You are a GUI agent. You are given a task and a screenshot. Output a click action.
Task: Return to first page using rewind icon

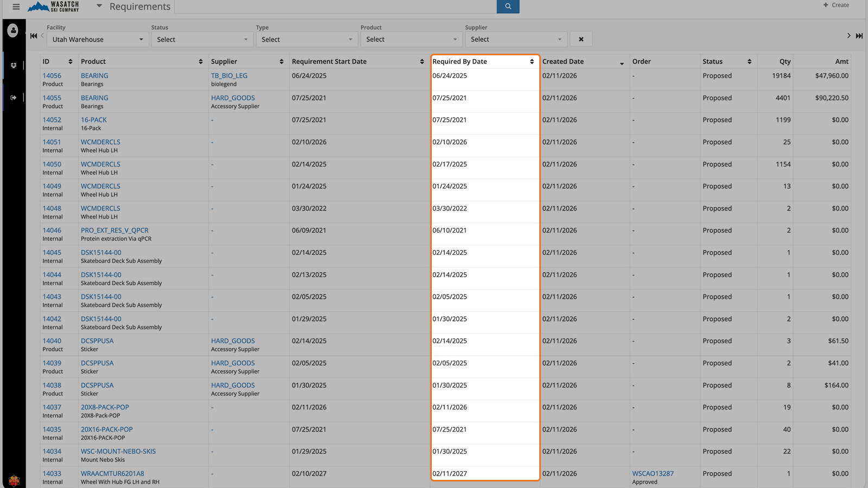pyautogui.click(x=34, y=35)
